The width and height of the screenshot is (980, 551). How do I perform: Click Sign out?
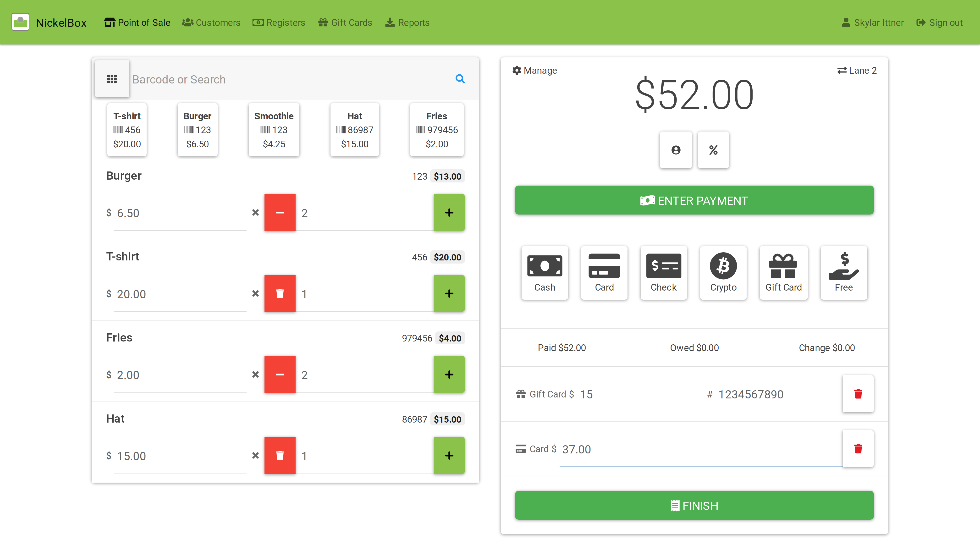tap(939, 22)
